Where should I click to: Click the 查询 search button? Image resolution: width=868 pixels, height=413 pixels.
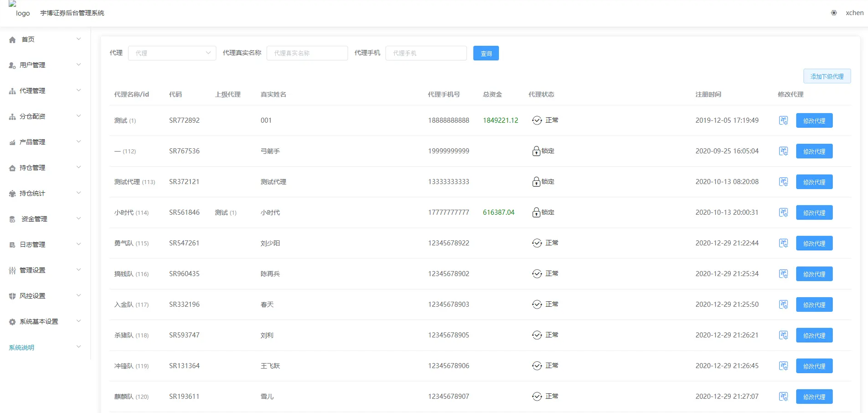point(486,53)
